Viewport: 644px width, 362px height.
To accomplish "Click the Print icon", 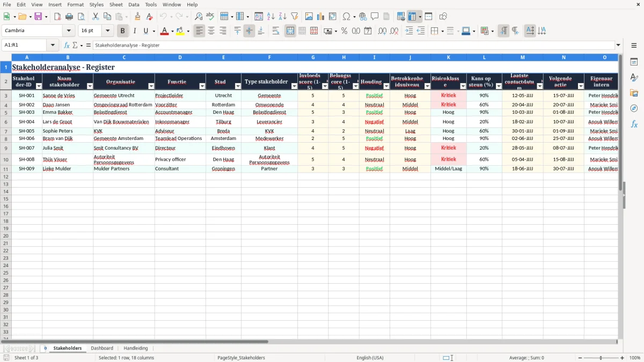I will tap(69, 17).
